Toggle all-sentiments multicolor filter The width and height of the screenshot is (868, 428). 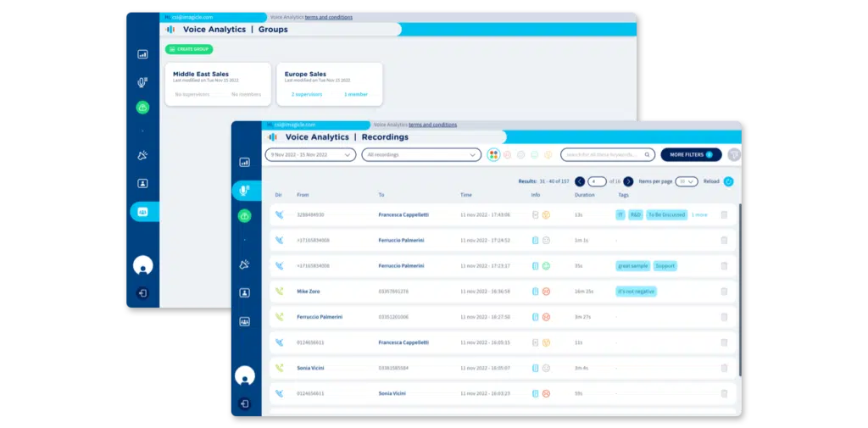(493, 155)
